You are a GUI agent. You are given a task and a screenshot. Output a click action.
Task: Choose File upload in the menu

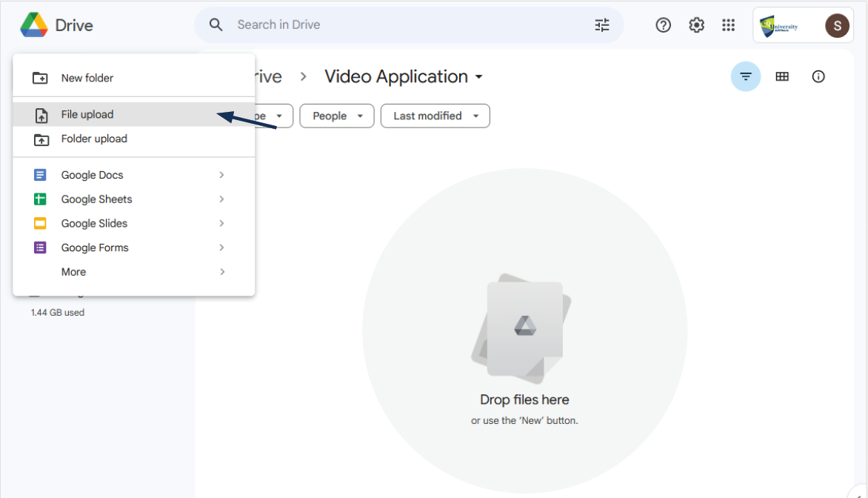point(87,114)
